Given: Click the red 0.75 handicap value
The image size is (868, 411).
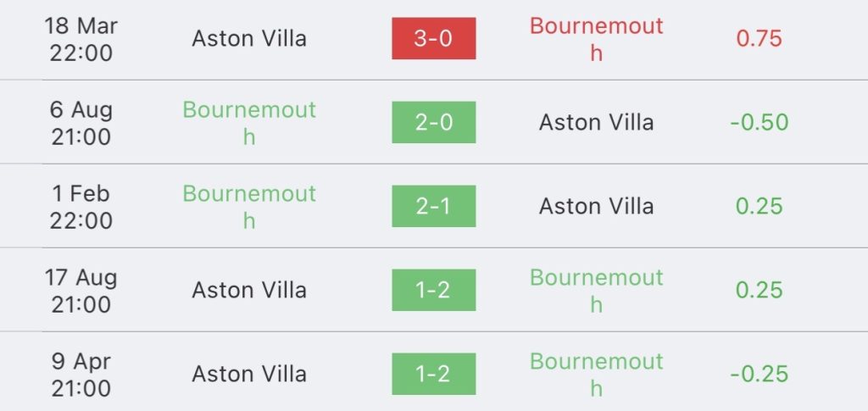Looking at the screenshot, I should tap(759, 39).
